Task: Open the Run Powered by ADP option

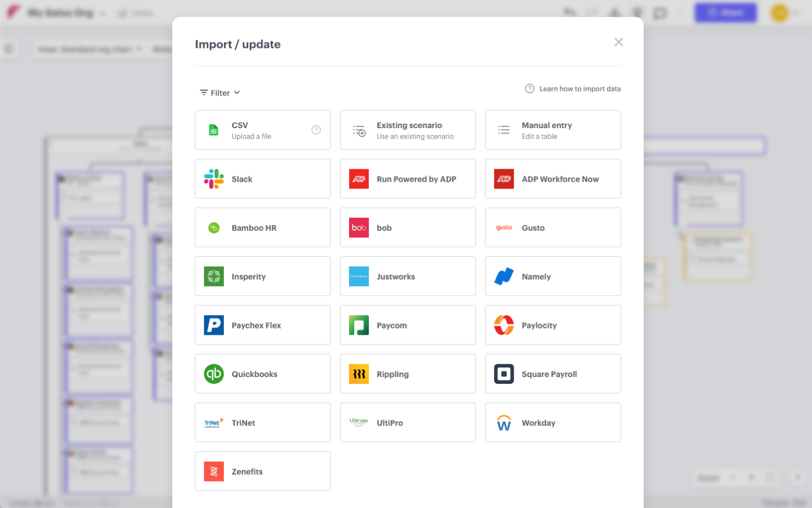Action: (x=408, y=178)
